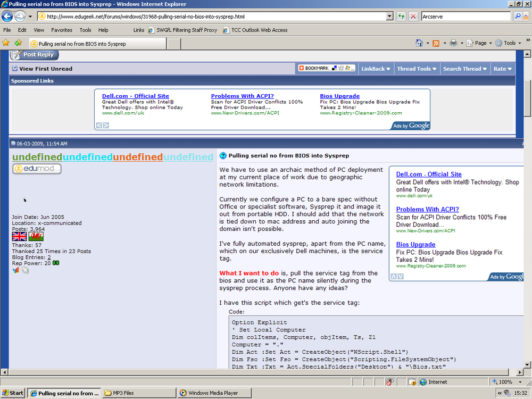Open the Tools menu in menu bar

[x=85, y=30]
